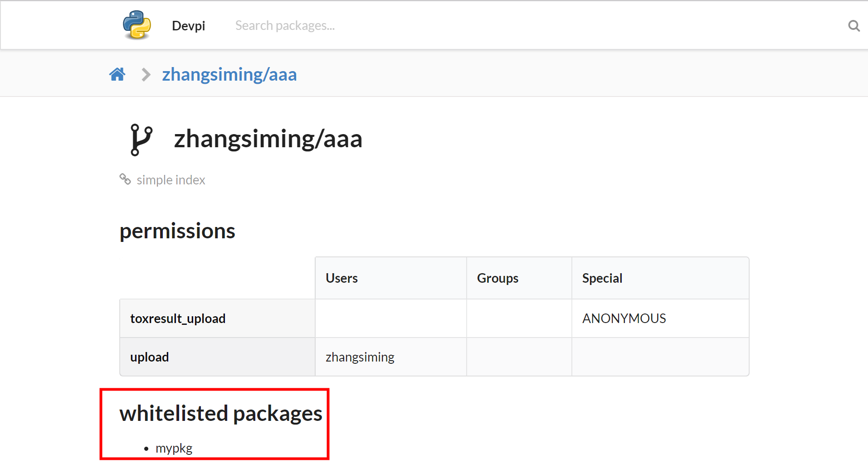Click the upload permission row
Viewport: 868px width, 468px height.
(x=149, y=357)
